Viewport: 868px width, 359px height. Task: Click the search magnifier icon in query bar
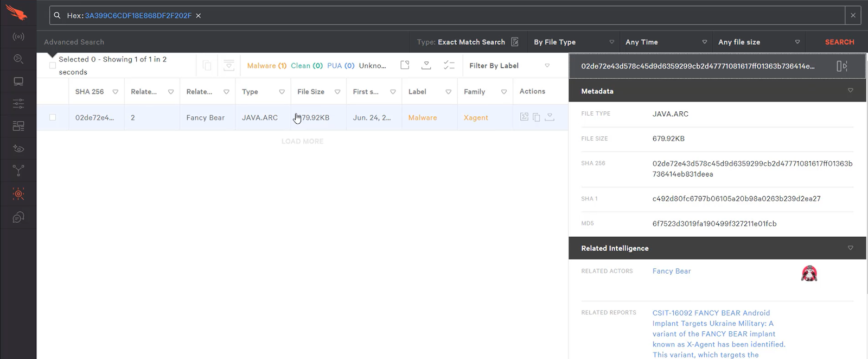click(x=57, y=15)
